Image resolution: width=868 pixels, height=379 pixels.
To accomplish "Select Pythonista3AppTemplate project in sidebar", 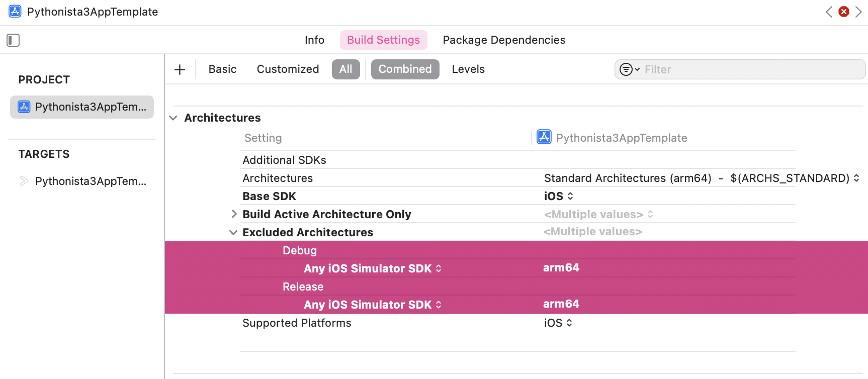I will [82, 107].
